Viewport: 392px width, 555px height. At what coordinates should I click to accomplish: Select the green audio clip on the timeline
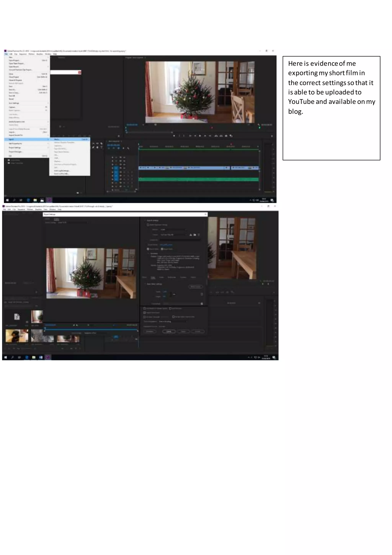pyautogui.click(x=199, y=179)
